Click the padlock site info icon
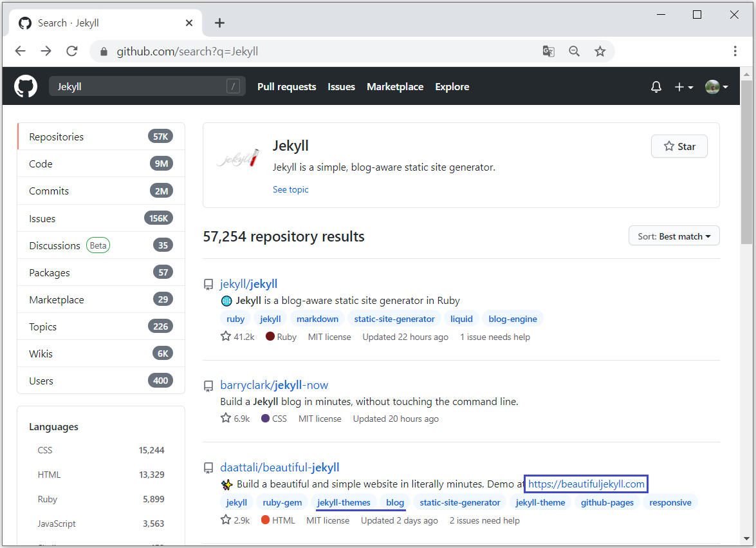The width and height of the screenshot is (756, 548). pyautogui.click(x=104, y=52)
